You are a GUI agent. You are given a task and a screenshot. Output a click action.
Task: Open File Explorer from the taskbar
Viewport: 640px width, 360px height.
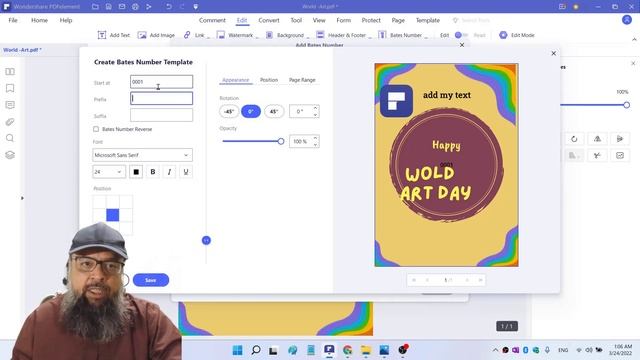(x=366, y=350)
